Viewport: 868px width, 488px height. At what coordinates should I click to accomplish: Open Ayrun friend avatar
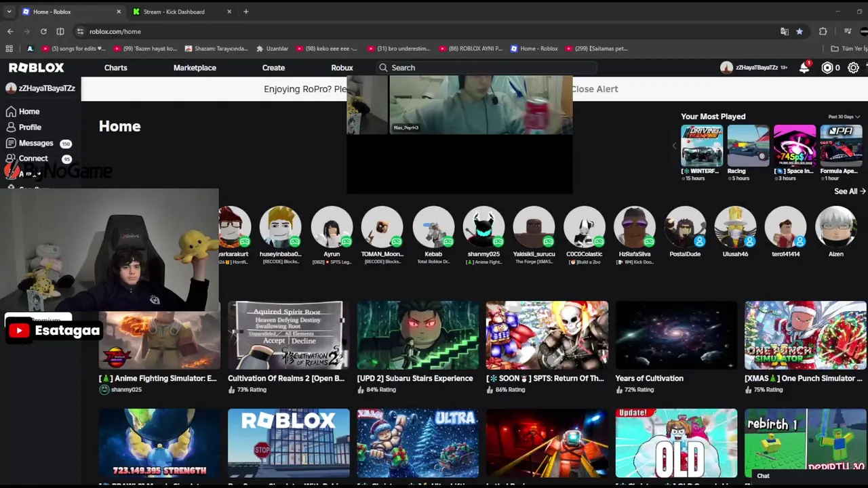point(332,228)
